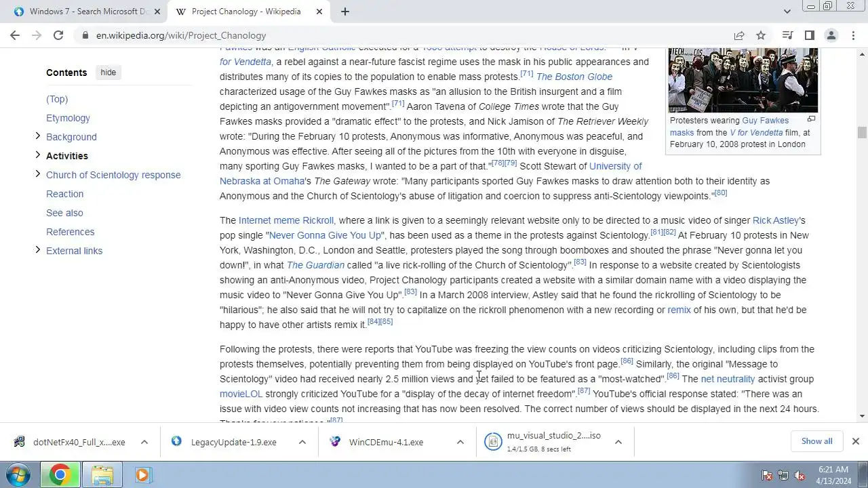Close the Project Chanology tab
This screenshot has height=488, width=868.
319,12
